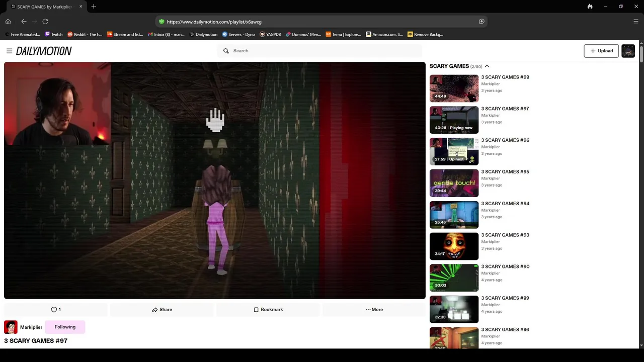
Task: Focus the Search input field
Action: [319, 51]
